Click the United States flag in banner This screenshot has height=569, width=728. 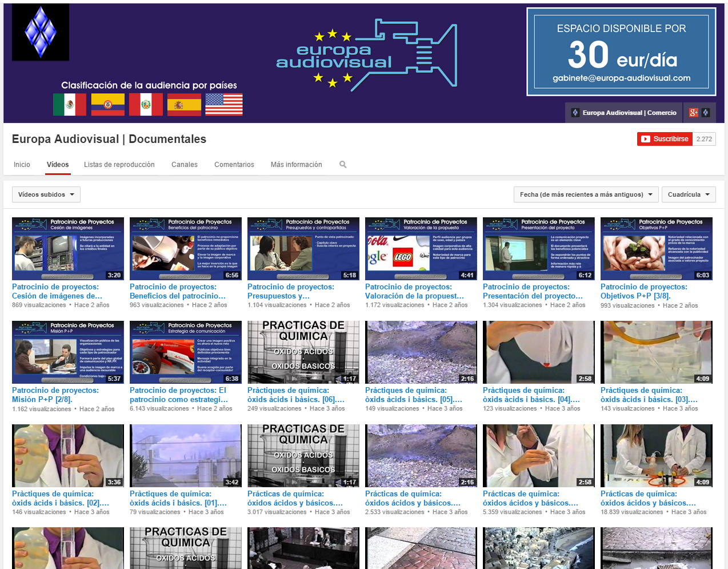(224, 105)
